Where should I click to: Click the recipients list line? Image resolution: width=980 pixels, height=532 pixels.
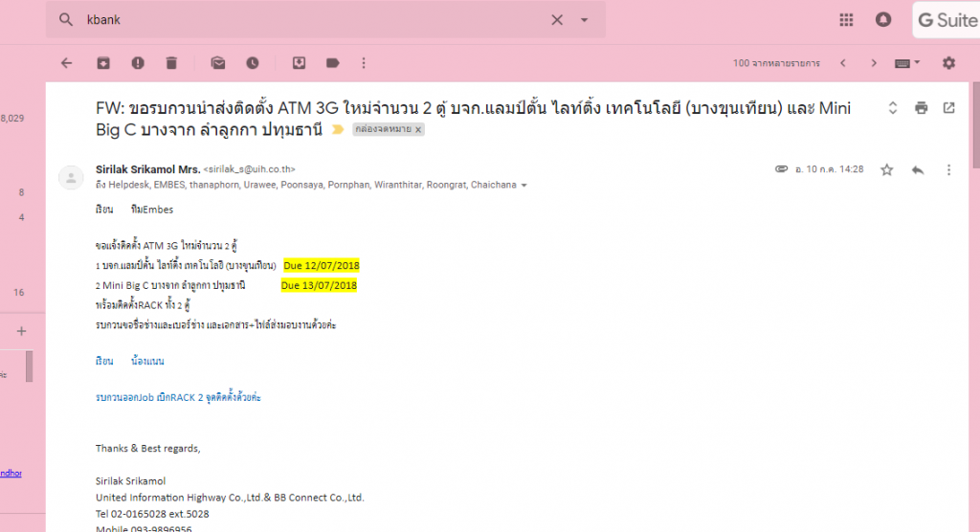pyautogui.click(x=306, y=185)
